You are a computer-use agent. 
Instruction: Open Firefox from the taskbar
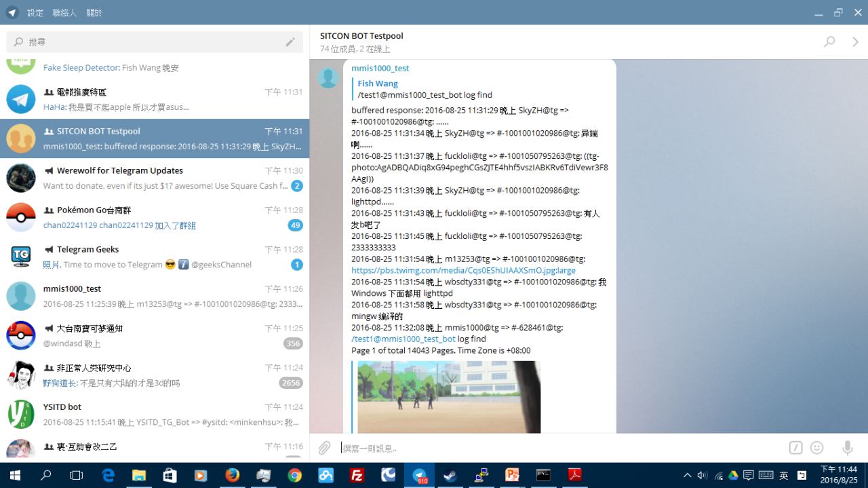coord(233,475)
